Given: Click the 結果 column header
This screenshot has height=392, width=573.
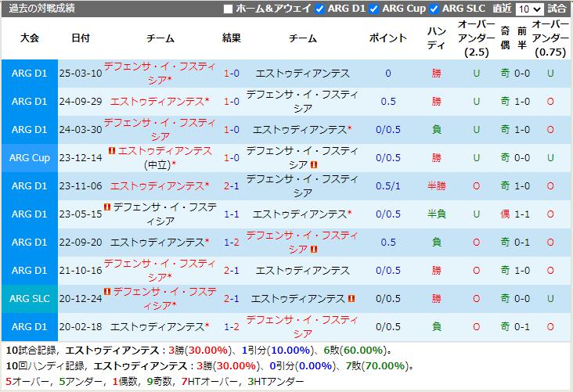Looking at the screenshot, I should click(232, 38).
